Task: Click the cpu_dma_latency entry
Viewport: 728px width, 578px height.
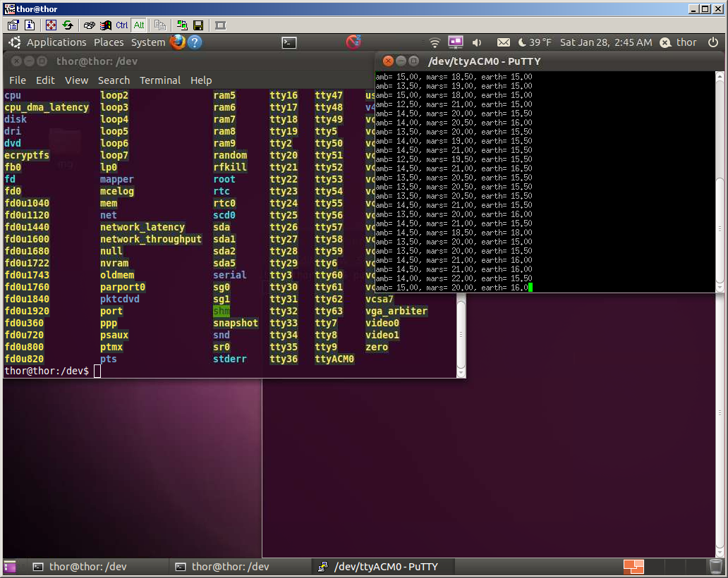Action: click(47, 108)
